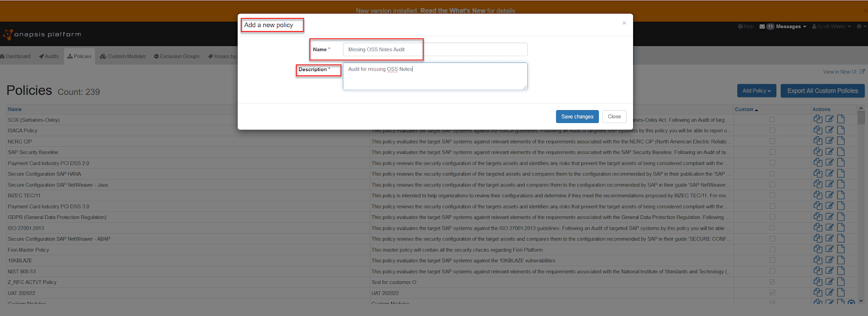868x316 pixels.
Task: Go to the Exclusion Groups tab
Action: (x=177, y=56)
